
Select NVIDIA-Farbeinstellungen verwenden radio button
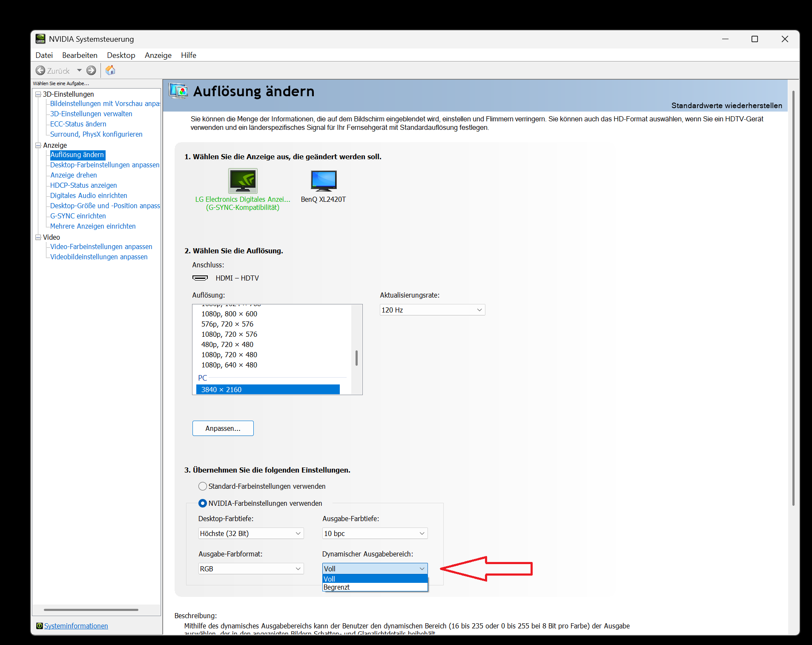coord(203,503)
